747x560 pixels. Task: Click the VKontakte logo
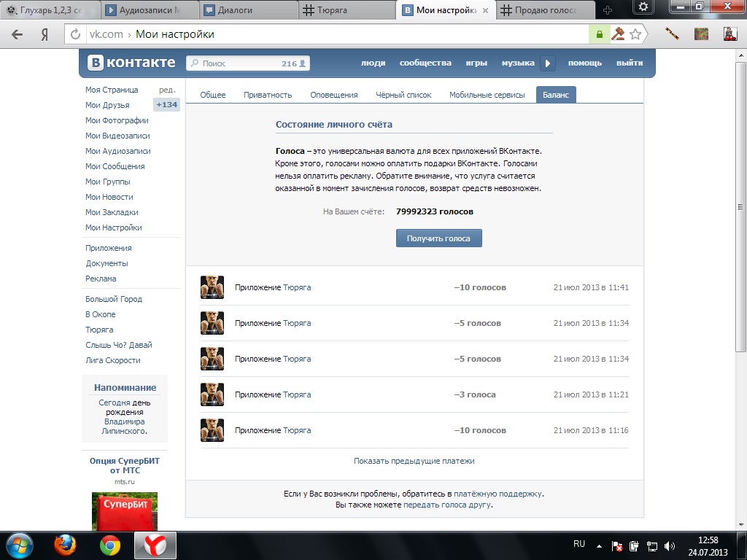131,63
